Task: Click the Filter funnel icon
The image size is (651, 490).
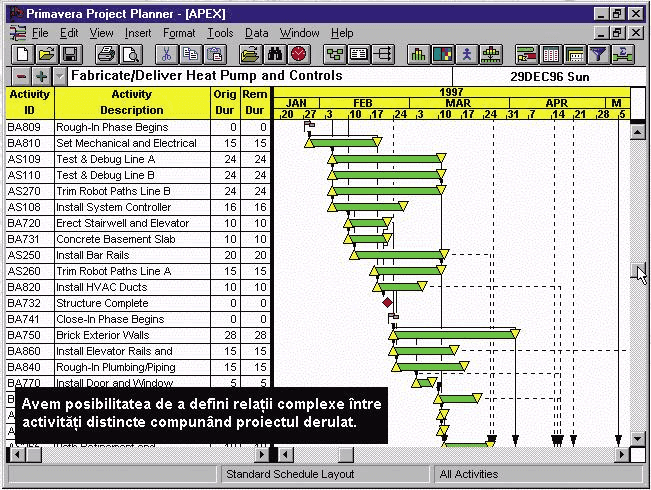Action: [x=599, y=54]
